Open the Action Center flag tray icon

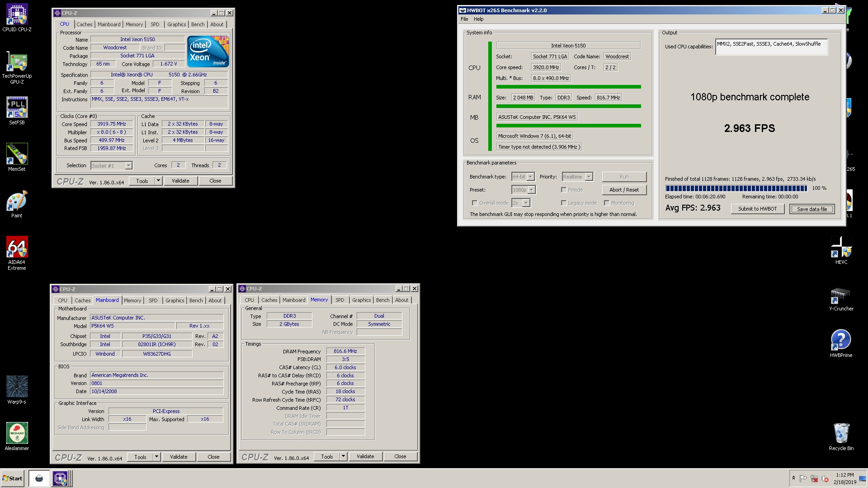(803, 479)
